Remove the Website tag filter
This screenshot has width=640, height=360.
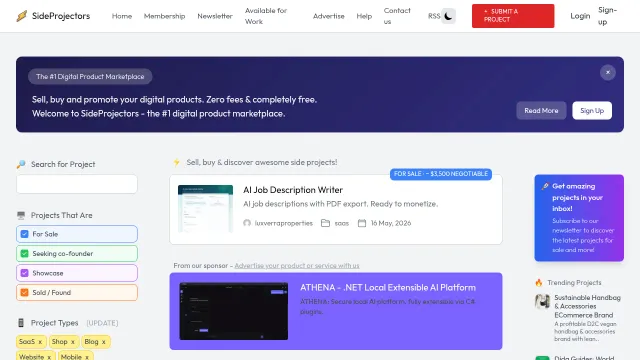coord(49,357)
